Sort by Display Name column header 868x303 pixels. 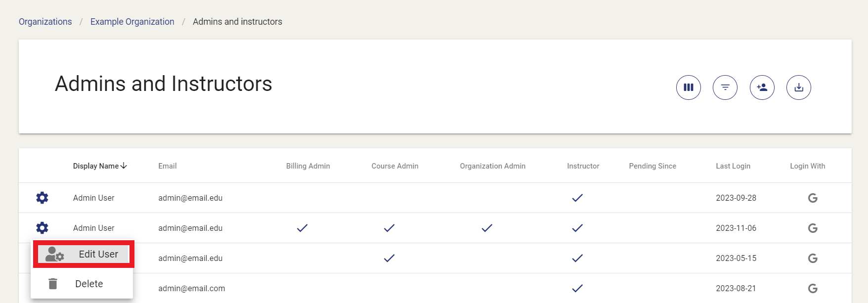pyautogui.click(x=100, y=166)
